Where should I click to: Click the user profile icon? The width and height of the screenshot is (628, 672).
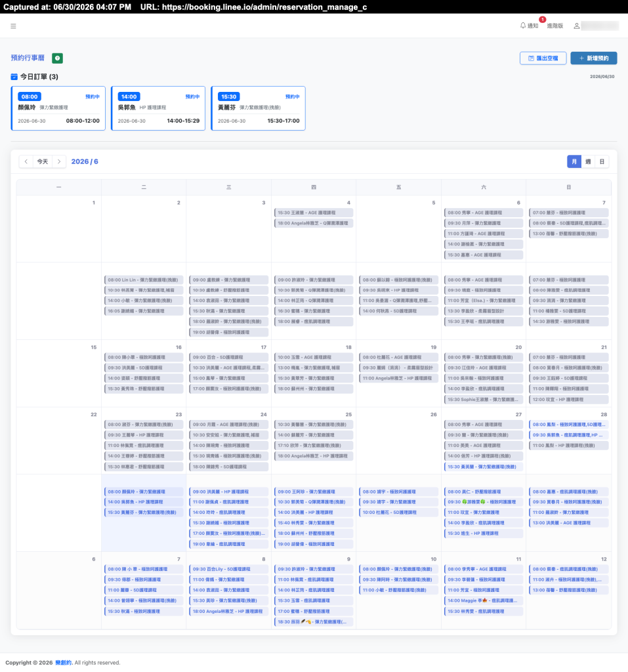(577, 26)
